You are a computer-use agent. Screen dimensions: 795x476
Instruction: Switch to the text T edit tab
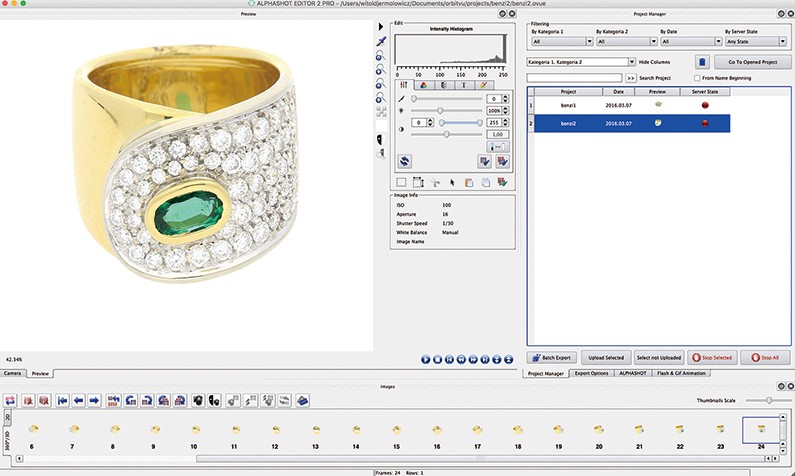(x=463, y=85)
